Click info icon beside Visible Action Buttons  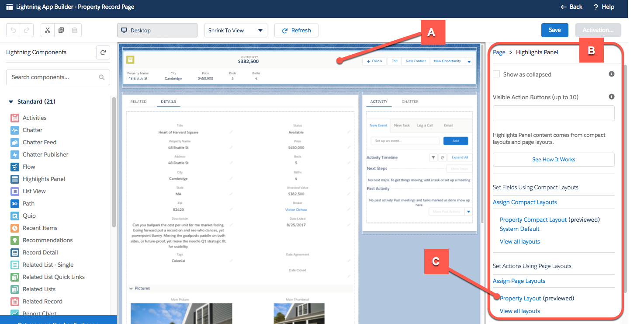(x=612, y=97)
